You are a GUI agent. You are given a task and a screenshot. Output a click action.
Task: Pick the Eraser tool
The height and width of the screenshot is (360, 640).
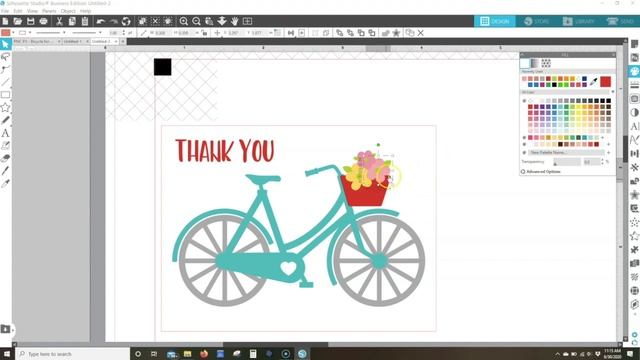click(x=5, y=158)
